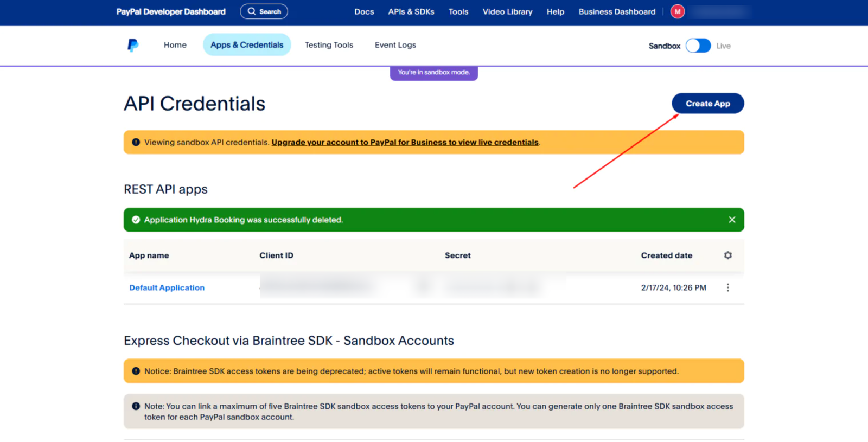Click the Live mode label
This screenshot has width=868, height=442.
(x=723, y=46)
